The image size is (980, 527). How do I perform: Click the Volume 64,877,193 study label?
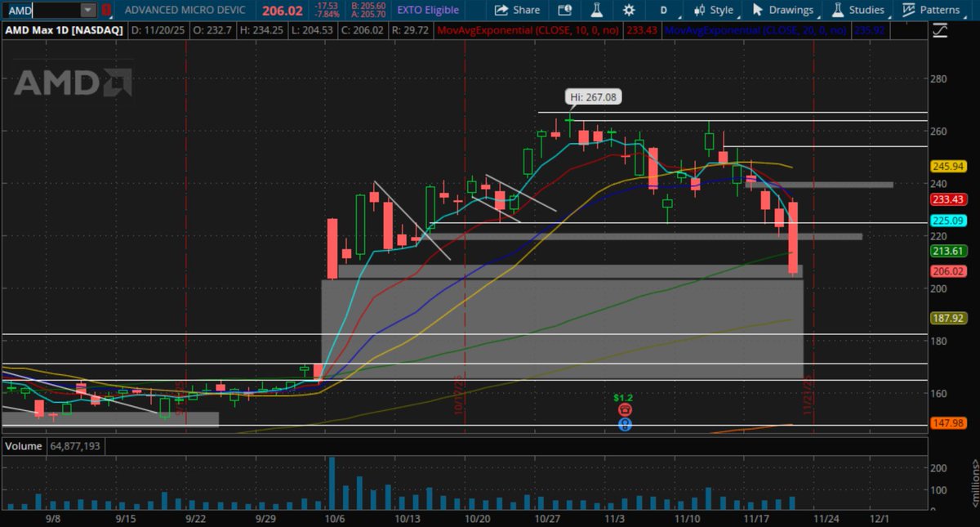(x=55, y=446)
